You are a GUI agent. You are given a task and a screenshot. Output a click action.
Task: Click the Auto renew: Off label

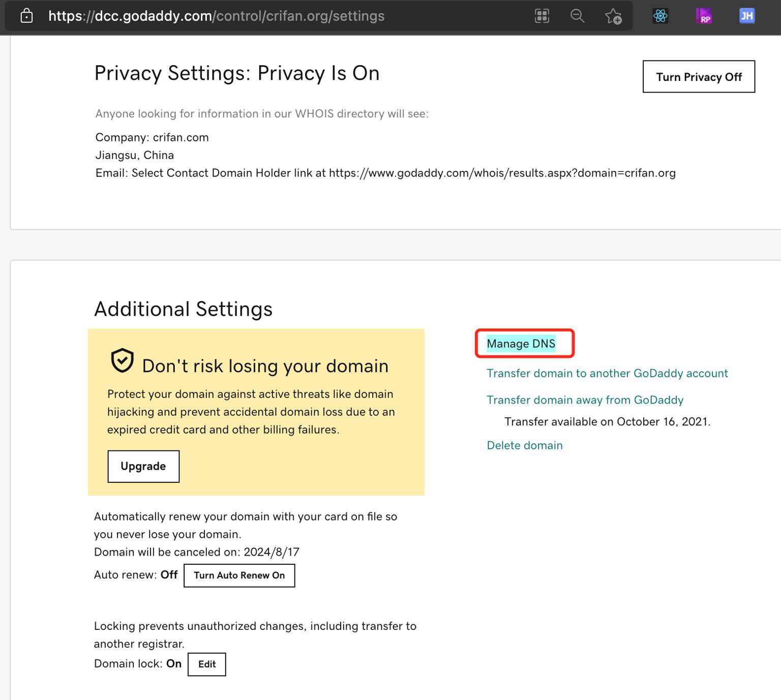136,575
